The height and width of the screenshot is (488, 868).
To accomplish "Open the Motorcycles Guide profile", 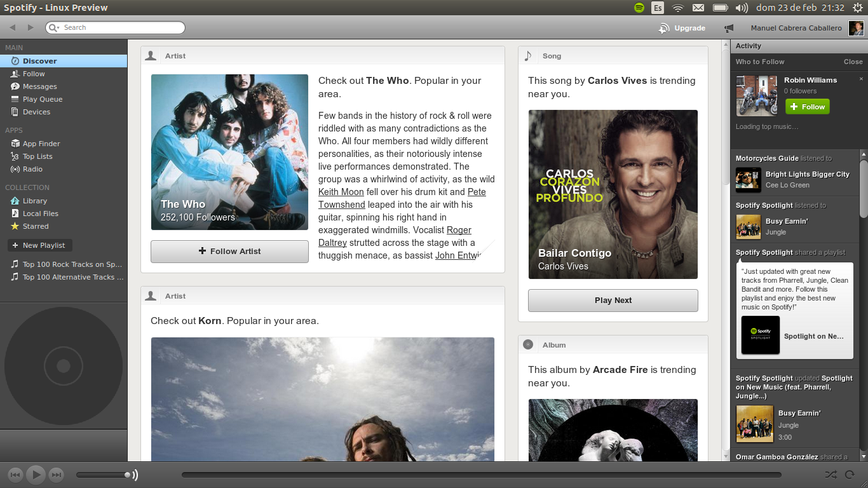I will [x=767, y=158].
